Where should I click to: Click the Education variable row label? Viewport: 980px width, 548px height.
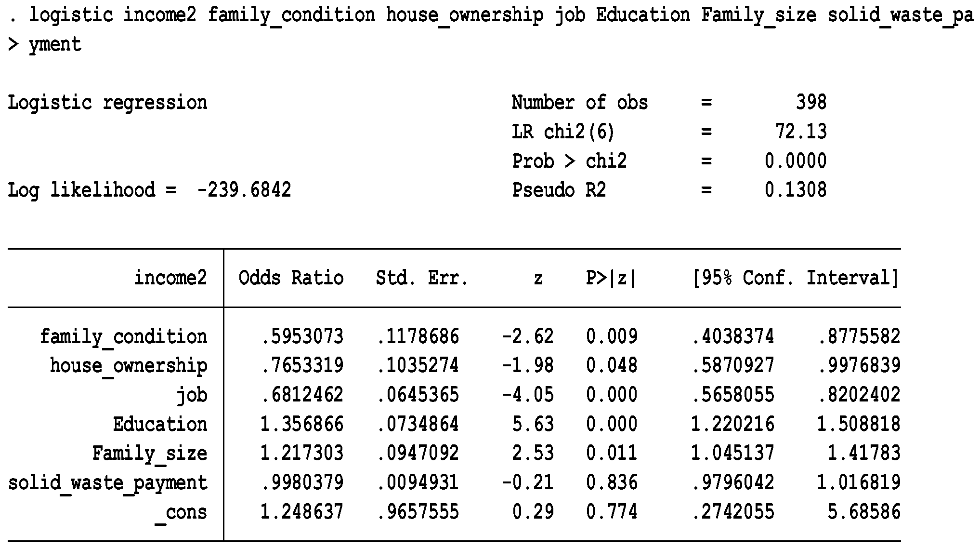160,425
